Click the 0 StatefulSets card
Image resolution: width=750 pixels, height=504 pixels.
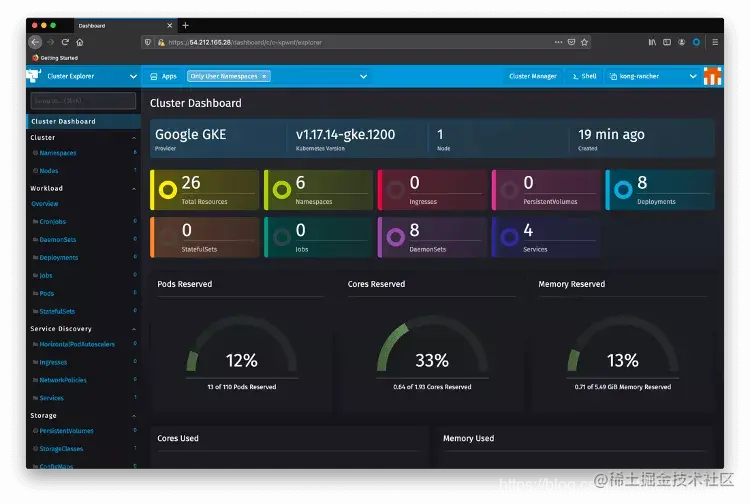pyautogui.click(x=205, y=238)
